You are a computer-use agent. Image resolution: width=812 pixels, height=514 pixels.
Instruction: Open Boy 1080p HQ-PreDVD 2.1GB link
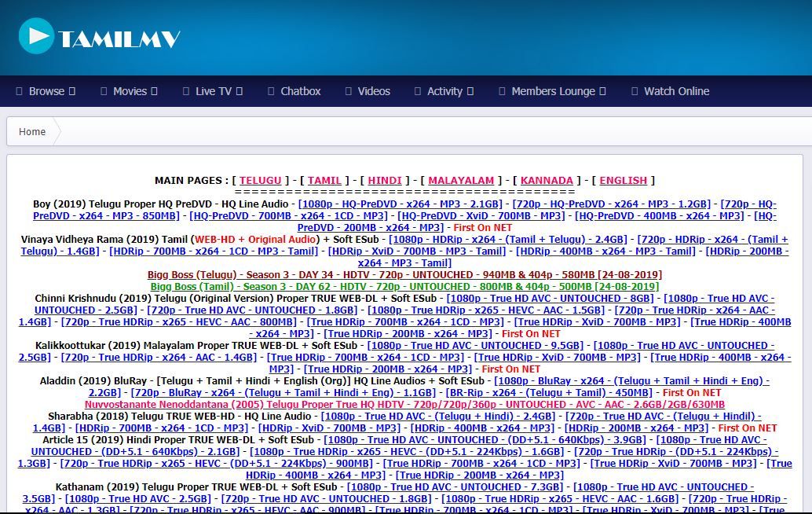[401, 204]
